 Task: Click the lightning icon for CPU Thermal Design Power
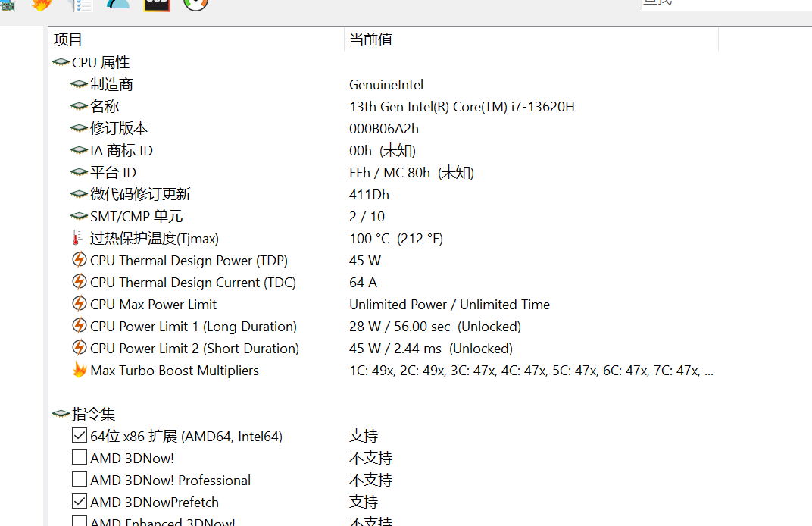tap(80, 260)
